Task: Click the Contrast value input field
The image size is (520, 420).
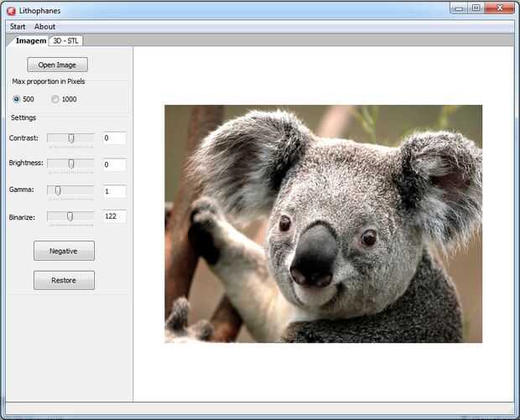Action: (114, 137)
